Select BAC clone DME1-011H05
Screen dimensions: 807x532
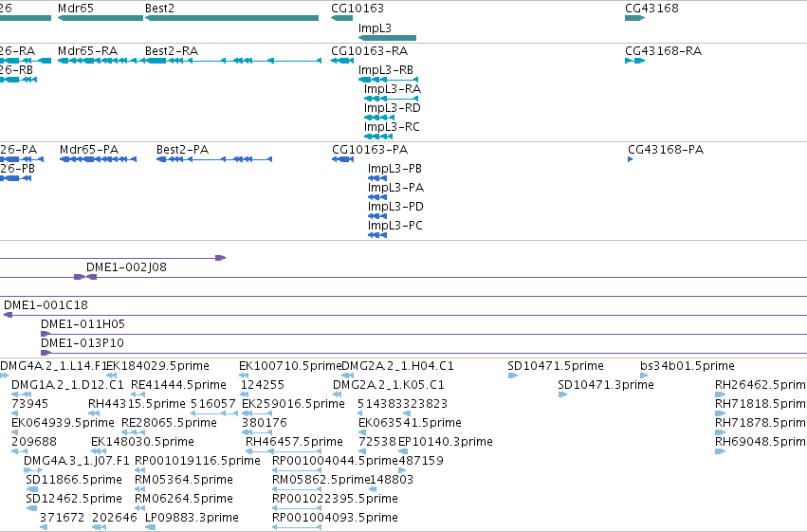(x=83, y=324)
